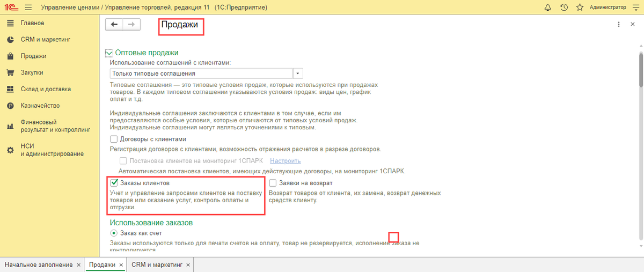Open Закупки section in sidebar
The height and width of the screenshot is (272, 644).
tap(32, 72)
